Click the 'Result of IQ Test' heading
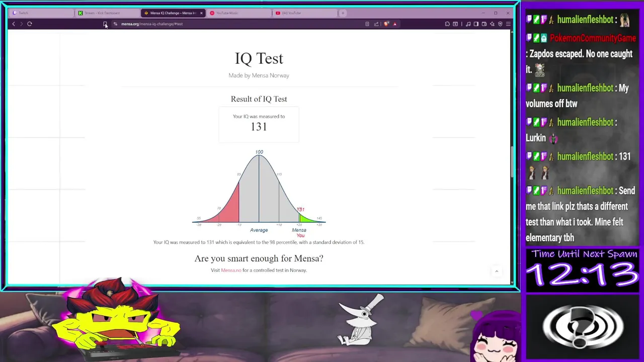This screenshot has width=644, height=362. (x=259, y=99)
